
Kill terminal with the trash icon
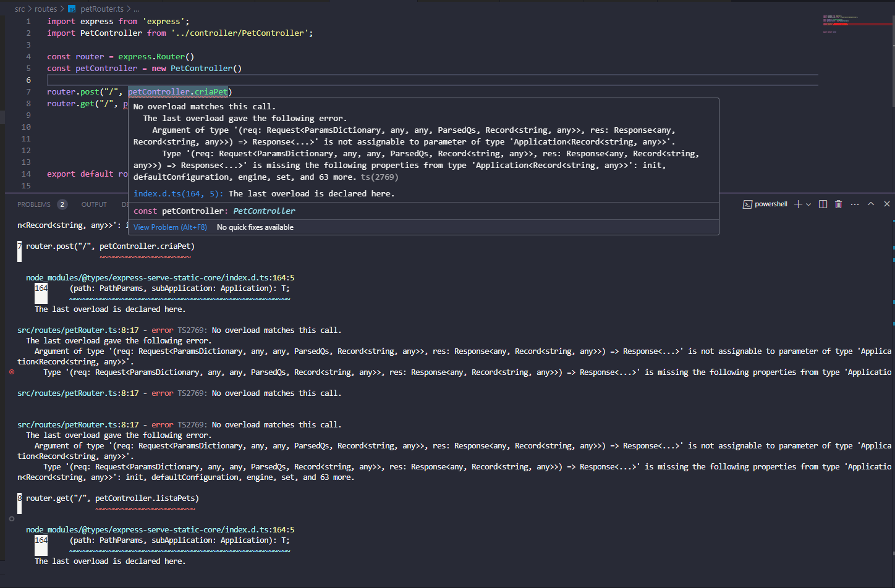839,204
